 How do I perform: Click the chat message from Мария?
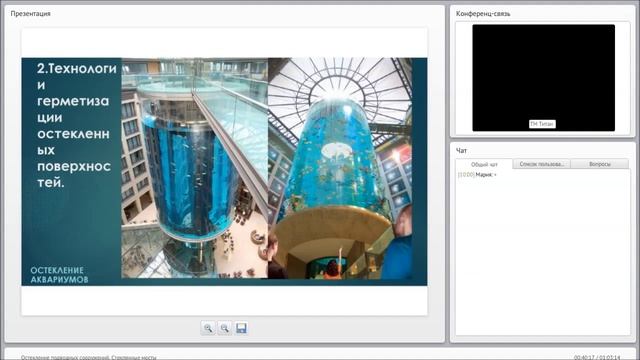point(477,175)
